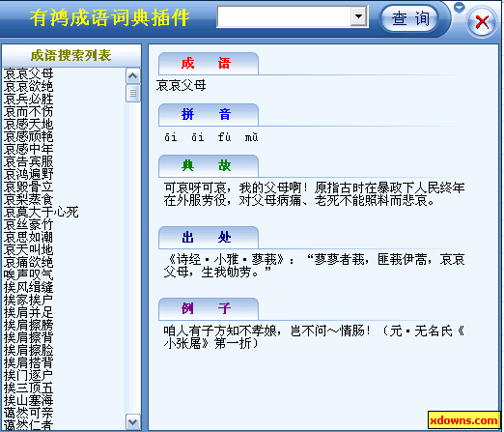The image size is (504, 432).
Task: Select 哀莫大于心死 in the list
Action: click(x=42, y=212)
